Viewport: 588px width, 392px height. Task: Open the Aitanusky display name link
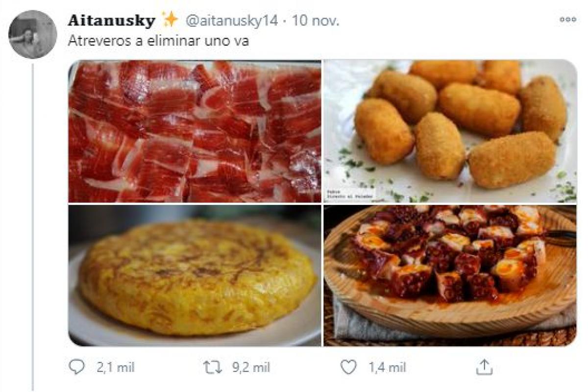(111, 21)
